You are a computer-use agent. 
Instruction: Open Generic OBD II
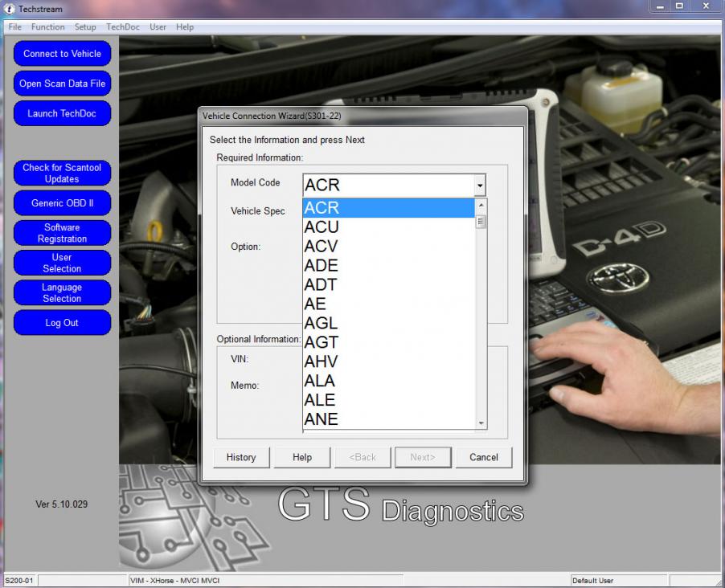(63, 203)
